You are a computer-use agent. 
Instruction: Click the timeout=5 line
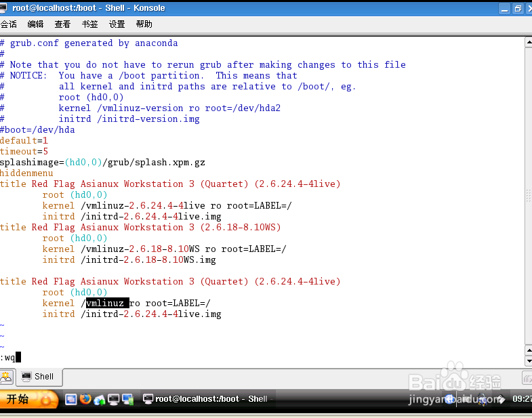[x=24, y=151]
